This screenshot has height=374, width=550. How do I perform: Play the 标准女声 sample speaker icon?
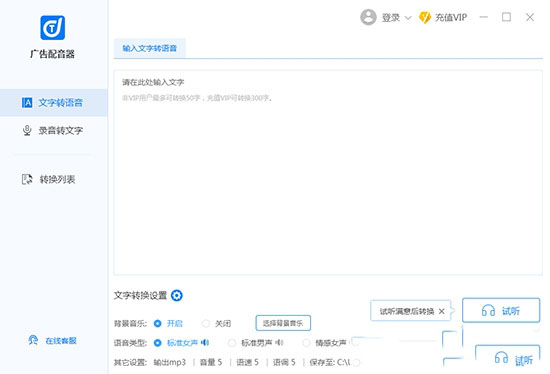pyautogui.click(x=205, y=342)
